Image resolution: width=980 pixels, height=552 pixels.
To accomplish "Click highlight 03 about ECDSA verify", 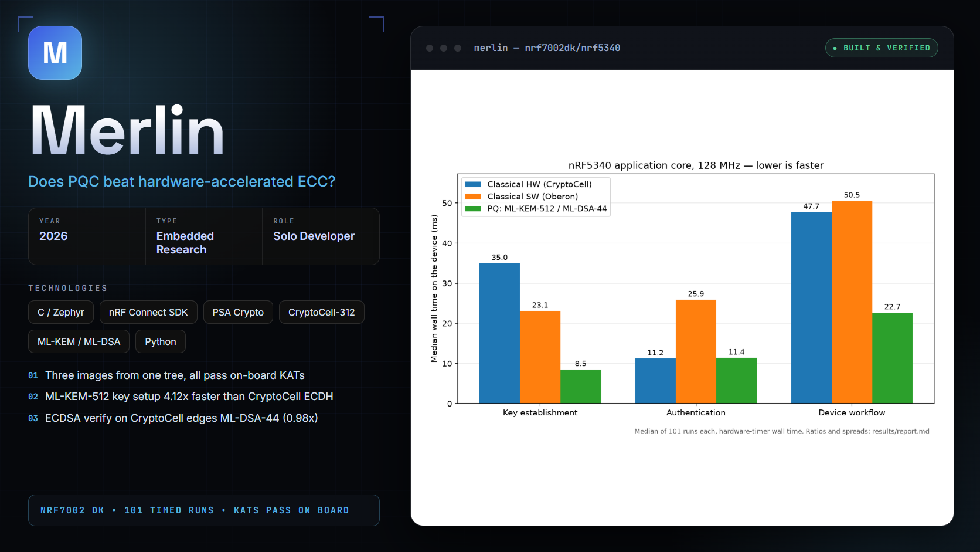I will 173,418.
